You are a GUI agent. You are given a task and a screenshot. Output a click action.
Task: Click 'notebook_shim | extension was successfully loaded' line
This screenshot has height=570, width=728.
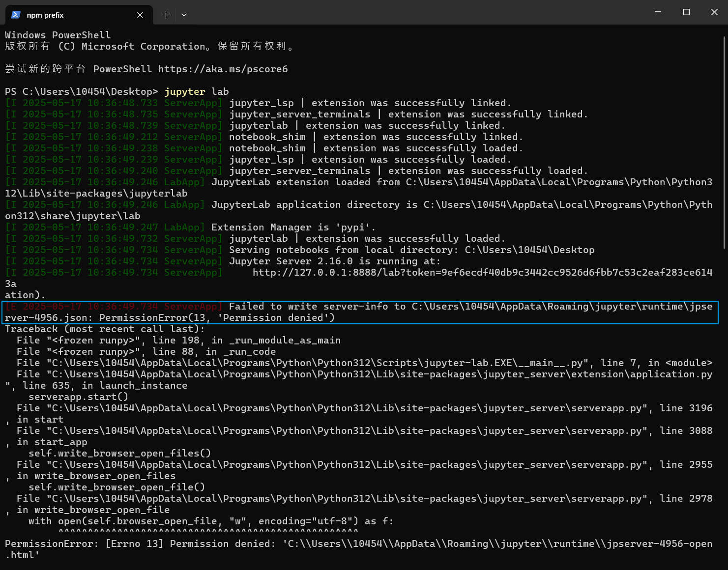pyautogui.click(x=264, y=148)
